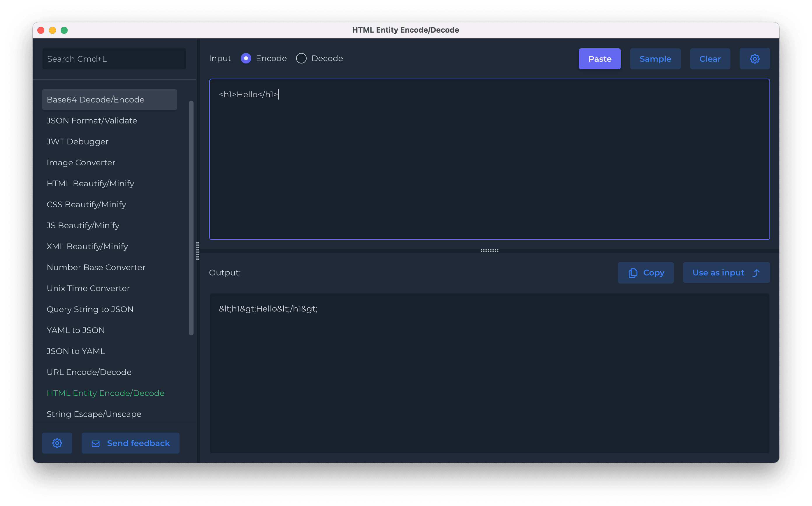
Task: Select the JSON to YAML converter
Action: click(76, 351)
